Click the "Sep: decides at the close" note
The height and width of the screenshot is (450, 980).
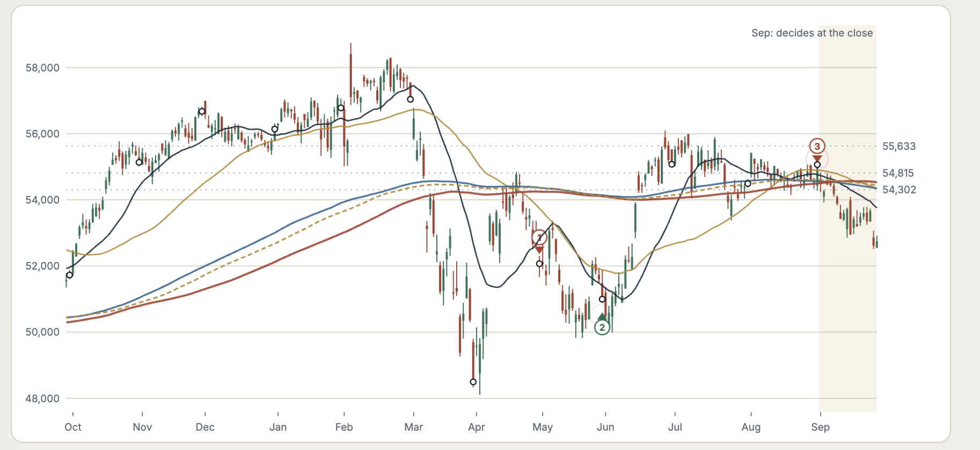click(812, 33)
